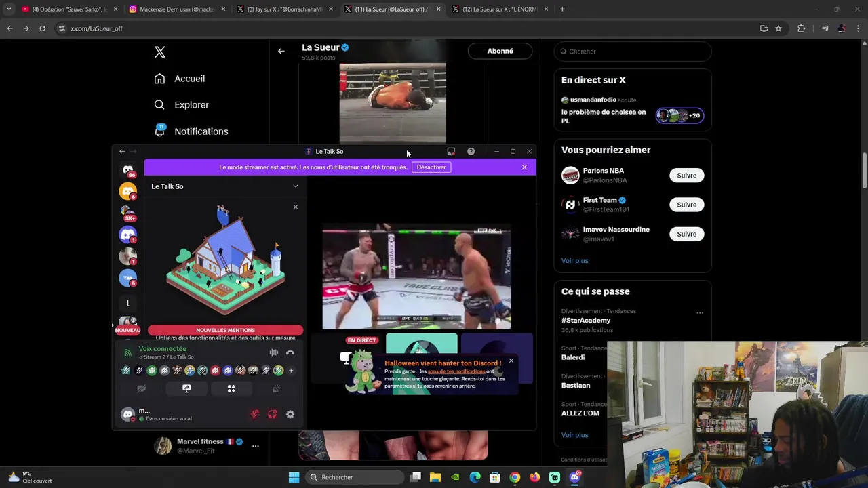Switch to (12) La Sueur sur X tab

(500, 9)
